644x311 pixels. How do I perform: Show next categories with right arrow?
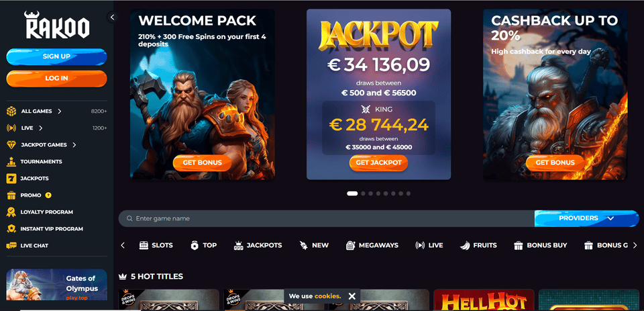click(635, 245)
